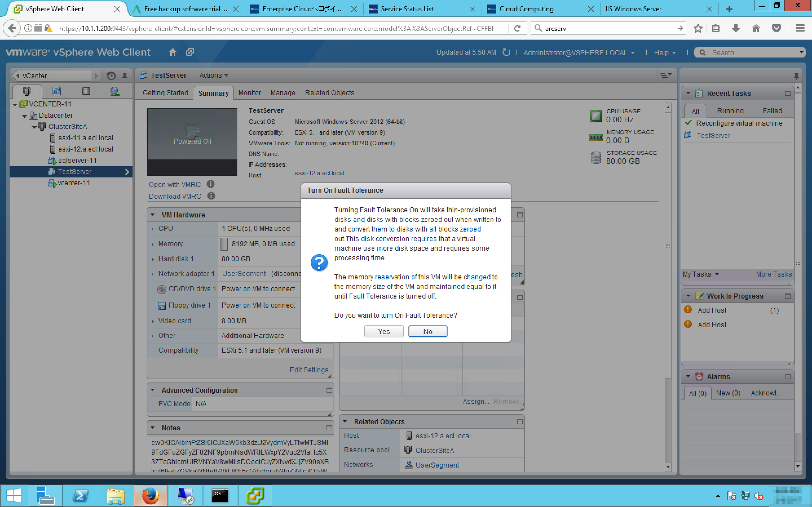Minimize the Recent Tasks panel
812x507 pixels.
(x=787, y=93)
